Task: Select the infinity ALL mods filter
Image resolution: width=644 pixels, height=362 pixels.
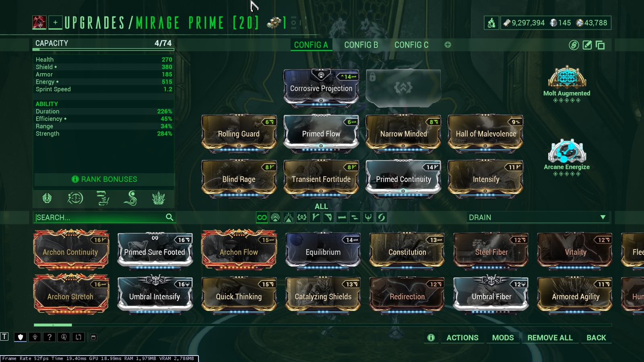Action: point(262,218)
